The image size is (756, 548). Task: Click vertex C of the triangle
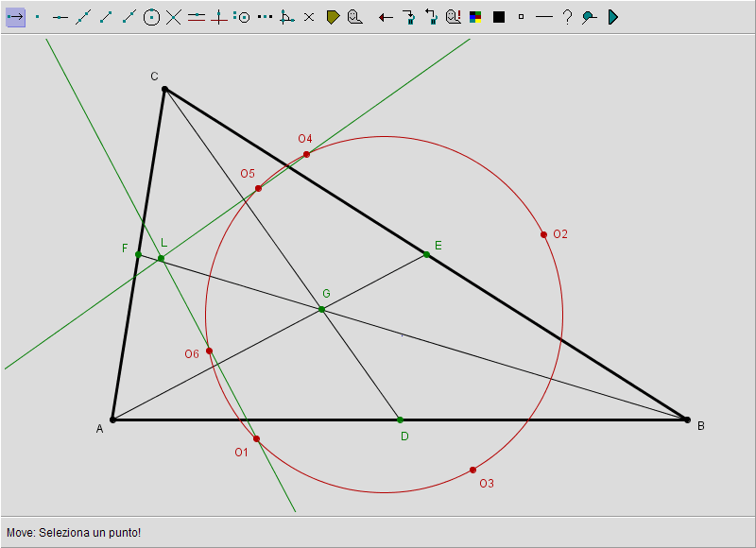164,89
